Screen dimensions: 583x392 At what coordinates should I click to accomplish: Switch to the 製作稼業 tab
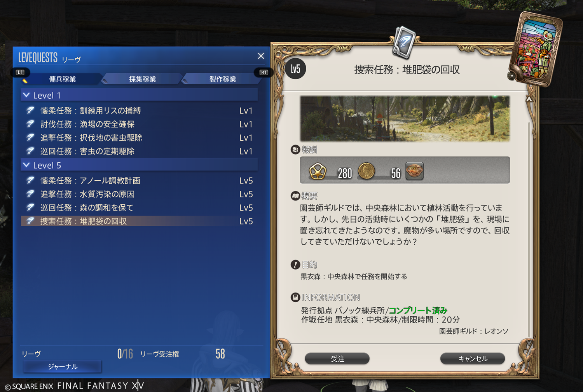222,79
